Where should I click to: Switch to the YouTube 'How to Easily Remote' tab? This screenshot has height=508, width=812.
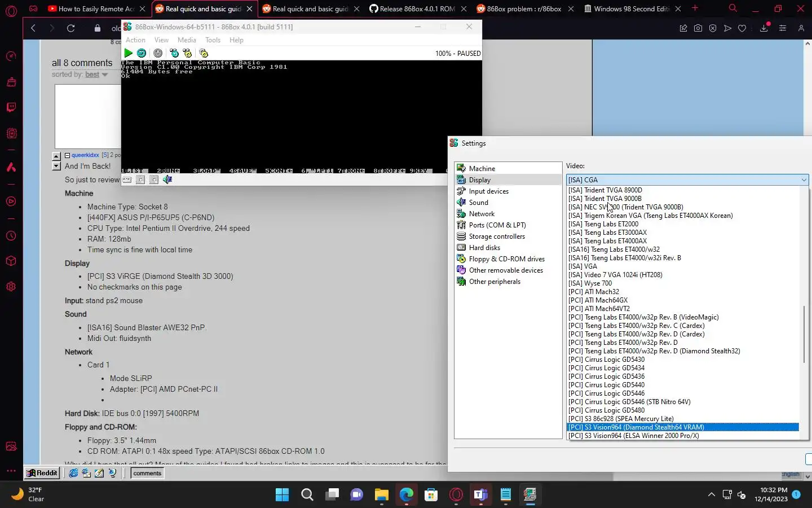96,8
